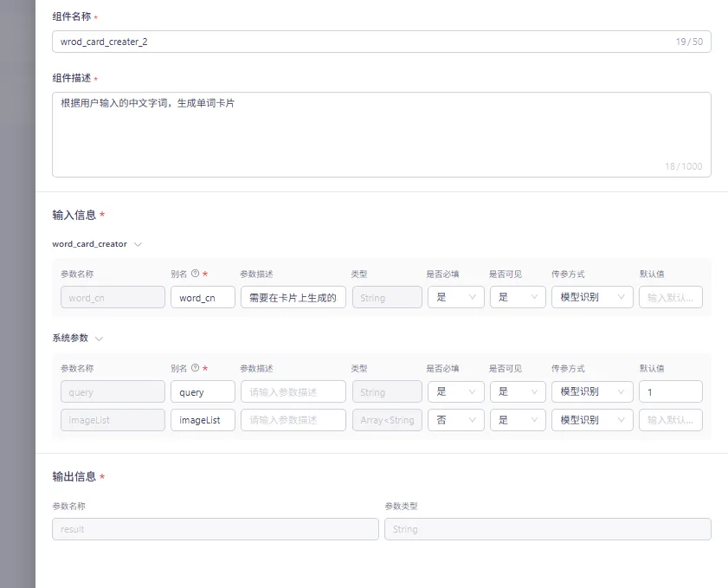This screenshot has width=728, height=588.
Task: Open the 是否必填 dropdown for query
Action: coord(456,391)
